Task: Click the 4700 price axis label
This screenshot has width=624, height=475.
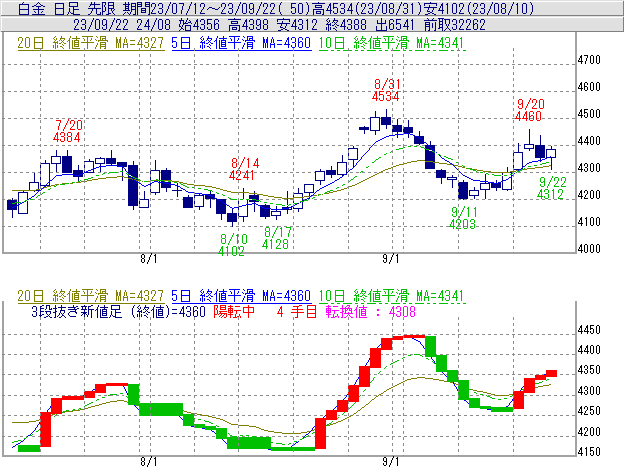Action: pyautogui.click(x=589, y=60)
